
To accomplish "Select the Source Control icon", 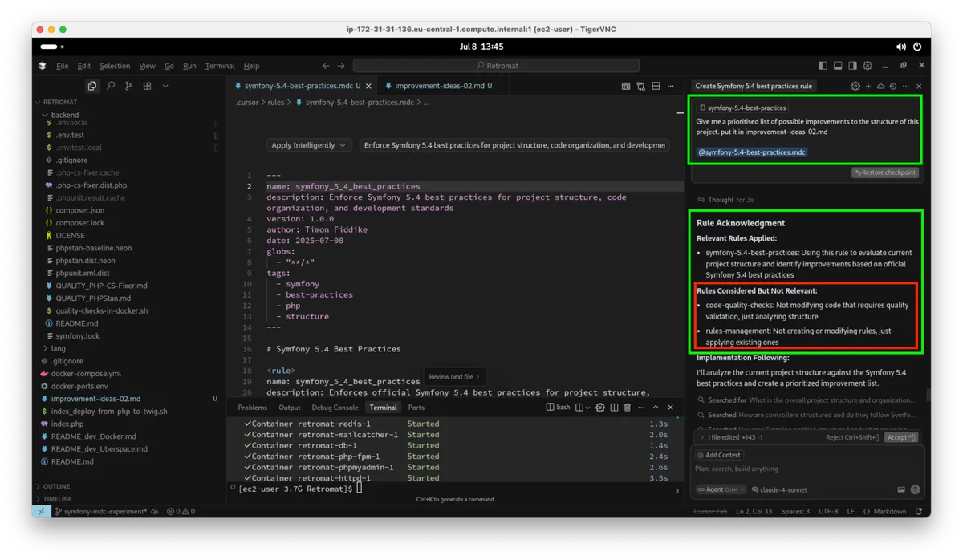I will (129, 85).
